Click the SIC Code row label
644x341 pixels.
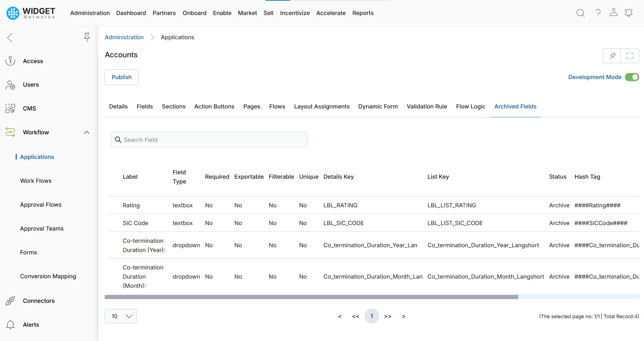point(135,223)
